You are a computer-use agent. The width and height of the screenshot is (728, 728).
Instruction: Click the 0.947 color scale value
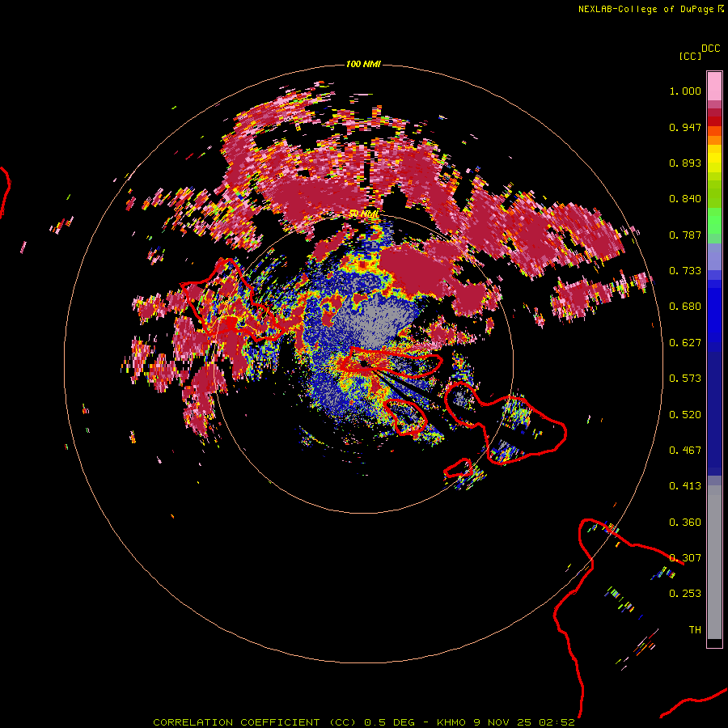(x=685, y=127)
